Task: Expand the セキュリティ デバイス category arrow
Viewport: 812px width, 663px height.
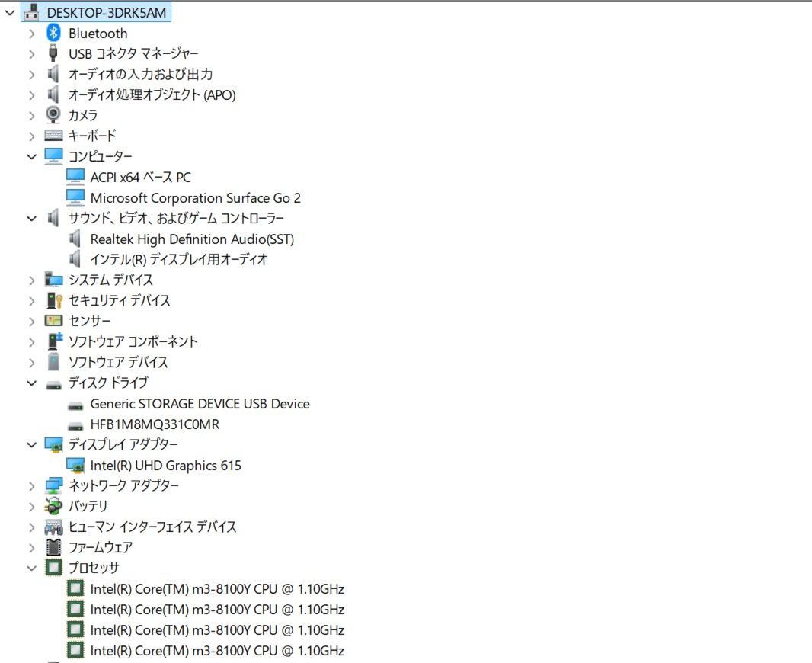Action: click(31, 301)
